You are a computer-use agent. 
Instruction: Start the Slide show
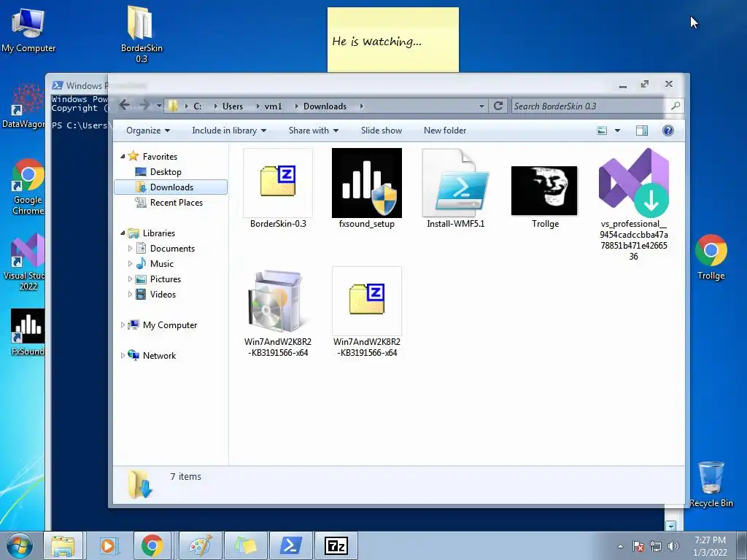(x=381, y=131)
